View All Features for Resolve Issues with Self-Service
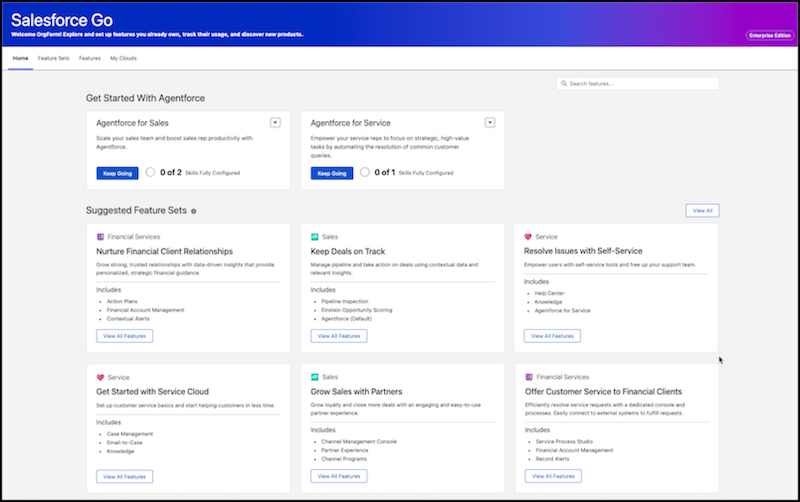The image size is (800, 502). click(x=552, y=336)
